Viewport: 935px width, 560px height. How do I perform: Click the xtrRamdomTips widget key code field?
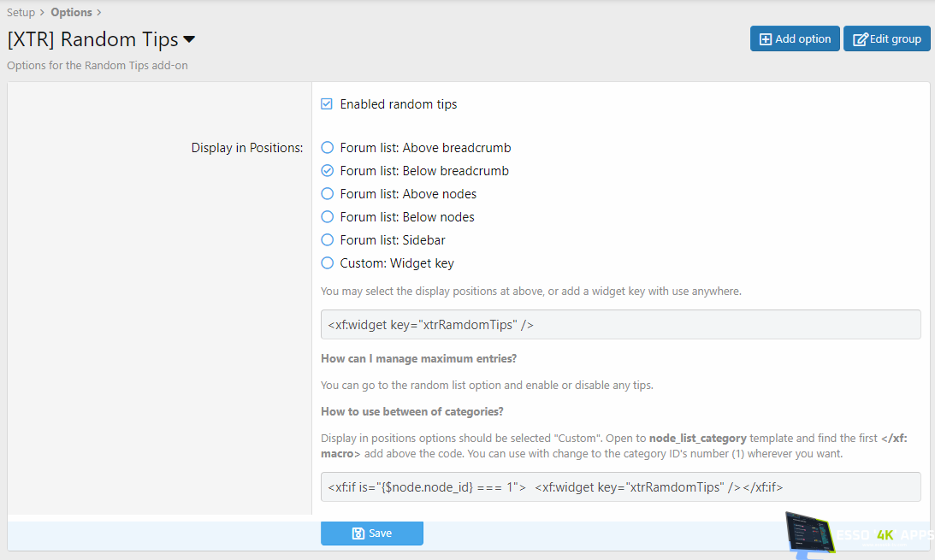click(620, 325)
